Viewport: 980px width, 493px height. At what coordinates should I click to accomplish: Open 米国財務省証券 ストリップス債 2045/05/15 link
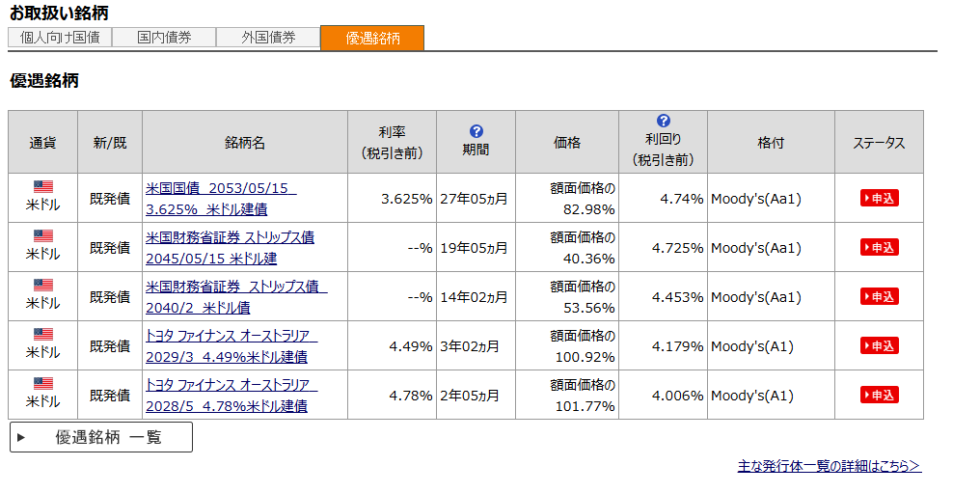coord(230,247)
